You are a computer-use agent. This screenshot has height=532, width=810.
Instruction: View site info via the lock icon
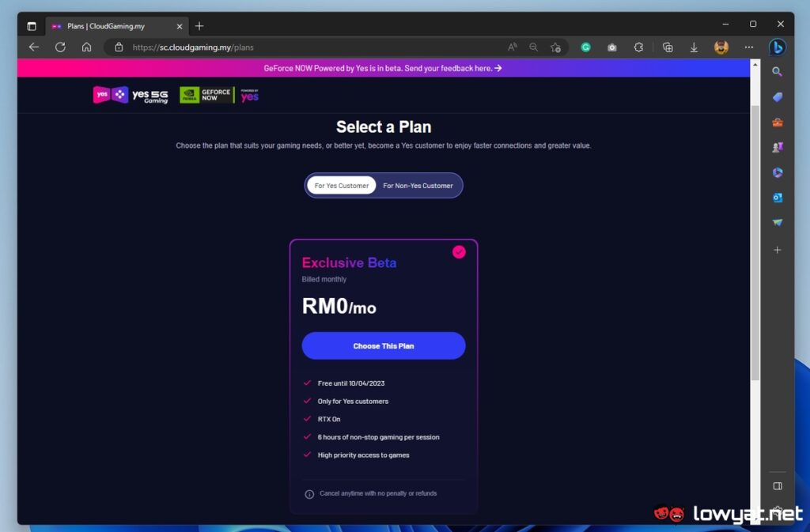point(119,47)
